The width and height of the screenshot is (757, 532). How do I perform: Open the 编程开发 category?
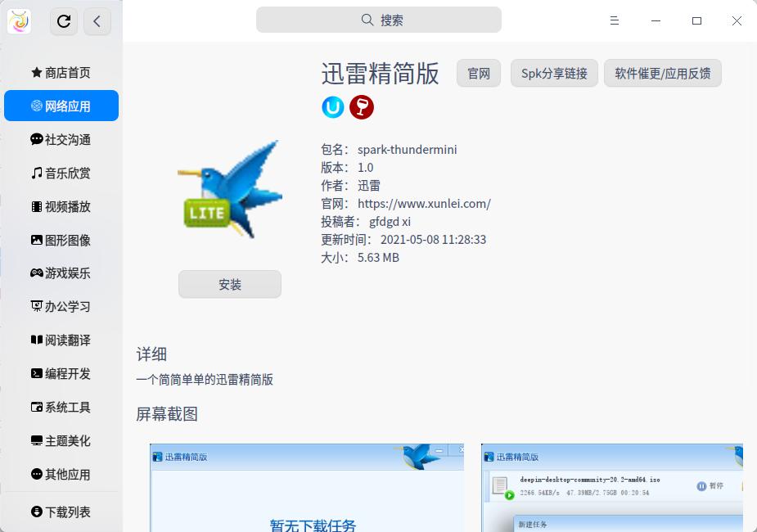[61, 373]
